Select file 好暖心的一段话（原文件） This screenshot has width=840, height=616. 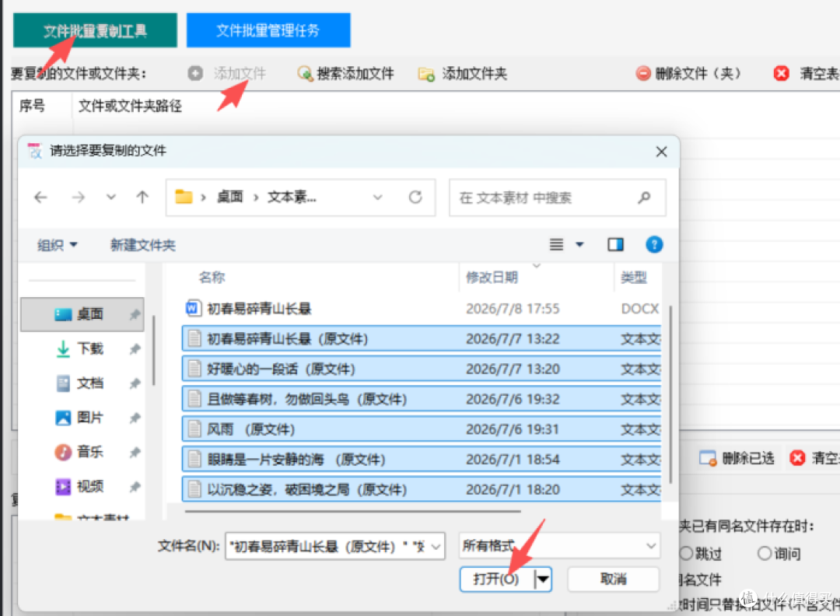click(x=422, y=369)
